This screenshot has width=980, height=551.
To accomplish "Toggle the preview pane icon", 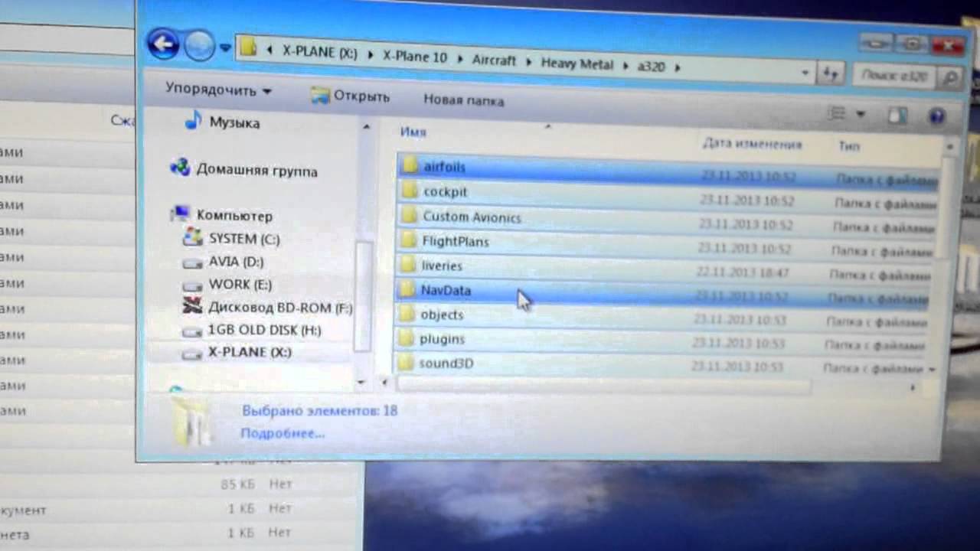I will [x=897, y=116].
